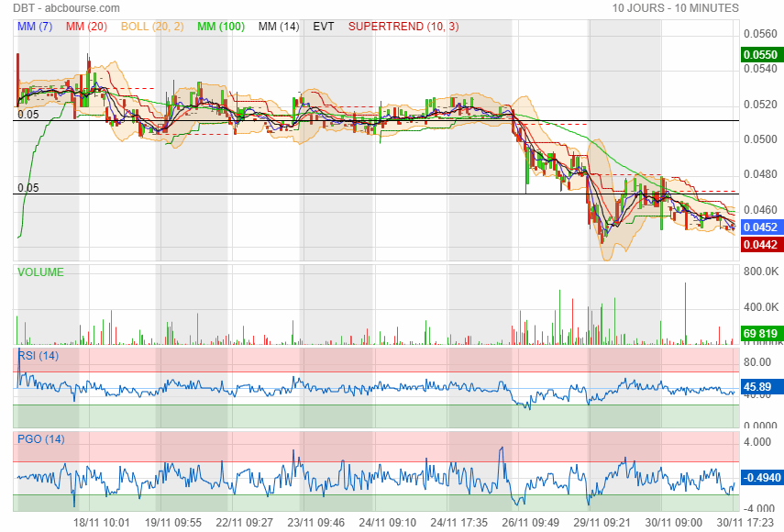Click the blue 0.0452 price tag
Viewport: 784px width, 532px height.
coord(761,227)
